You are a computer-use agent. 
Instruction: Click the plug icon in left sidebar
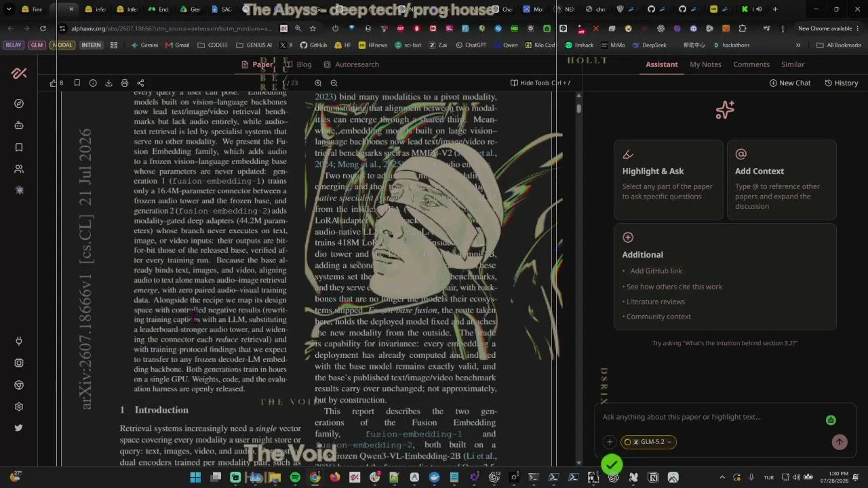[x=19, y=341]
